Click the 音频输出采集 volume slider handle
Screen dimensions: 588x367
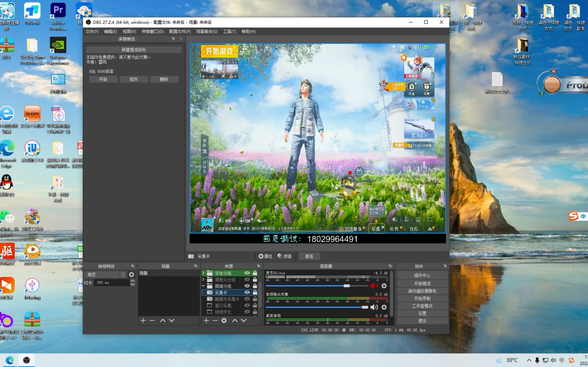pos(365,307)
